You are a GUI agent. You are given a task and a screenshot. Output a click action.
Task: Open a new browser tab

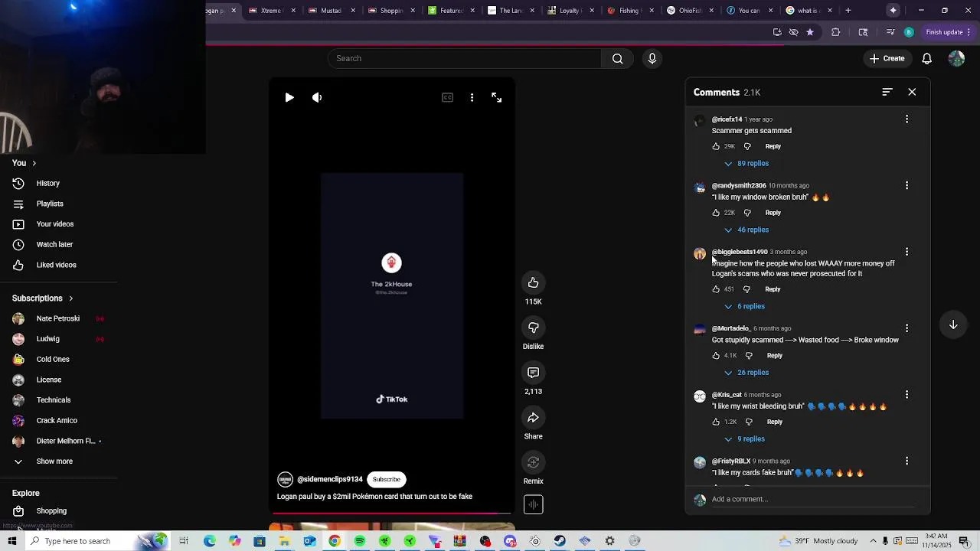pos(848,11)
